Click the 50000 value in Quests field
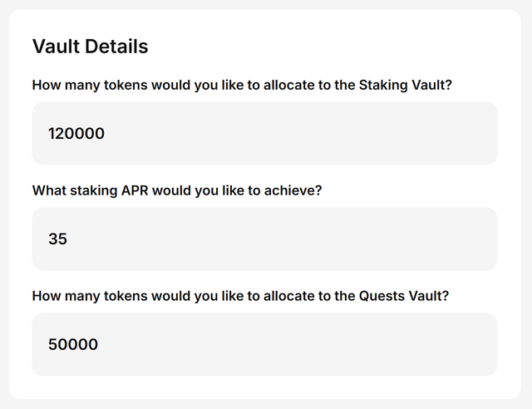532x409 pixels. tap(73, 344)
